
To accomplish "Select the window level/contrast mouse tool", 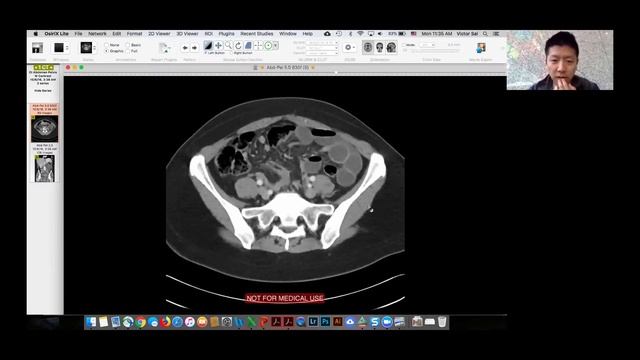I will point(208,45).
